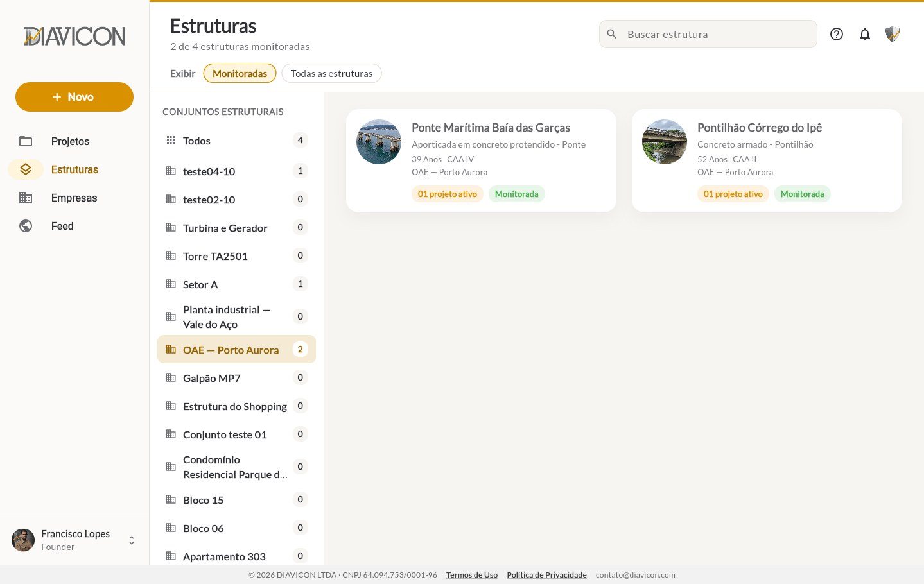Choose the Turbina e Gerador set
This screenshot has width=924, height=584.
(236, 228)
